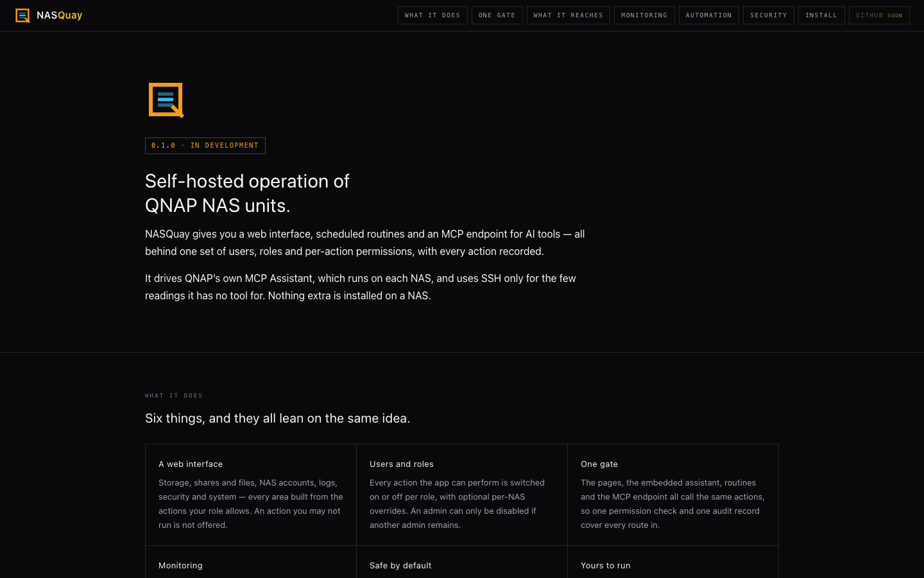Click paragraph starting 'It drives QNAP's'
This screenshot has height=578, width=924.
[361, 287]
